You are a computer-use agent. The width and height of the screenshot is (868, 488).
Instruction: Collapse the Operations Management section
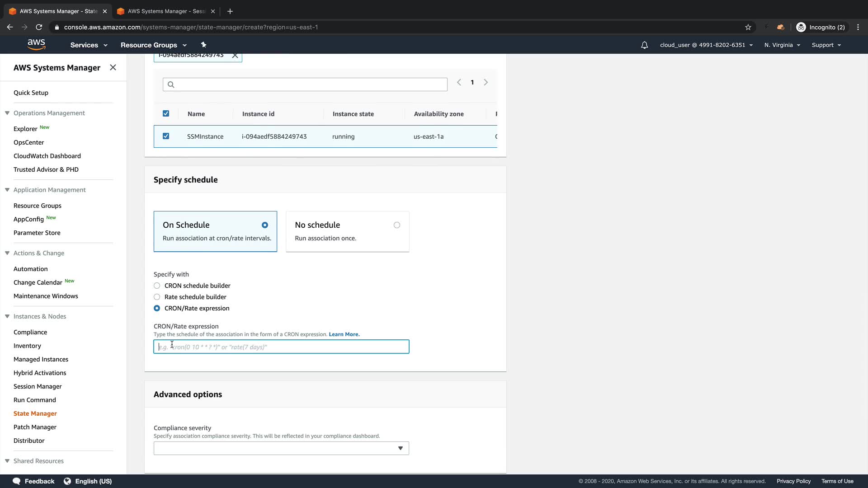click(x=7, y=113)
